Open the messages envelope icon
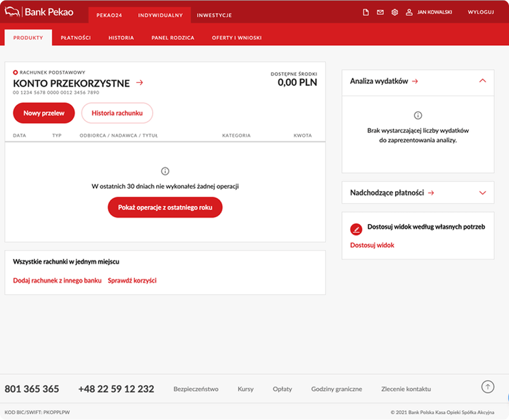509x420 pixels. (x=380, y=13)
